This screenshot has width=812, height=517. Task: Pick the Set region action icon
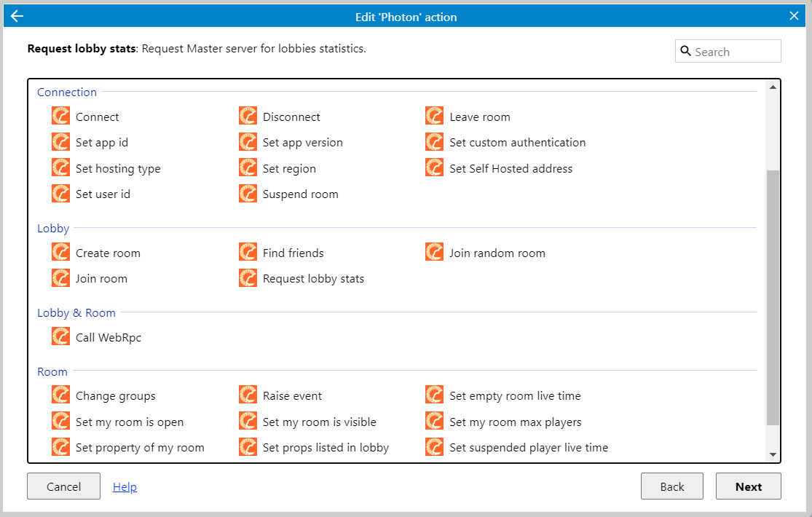248,168
